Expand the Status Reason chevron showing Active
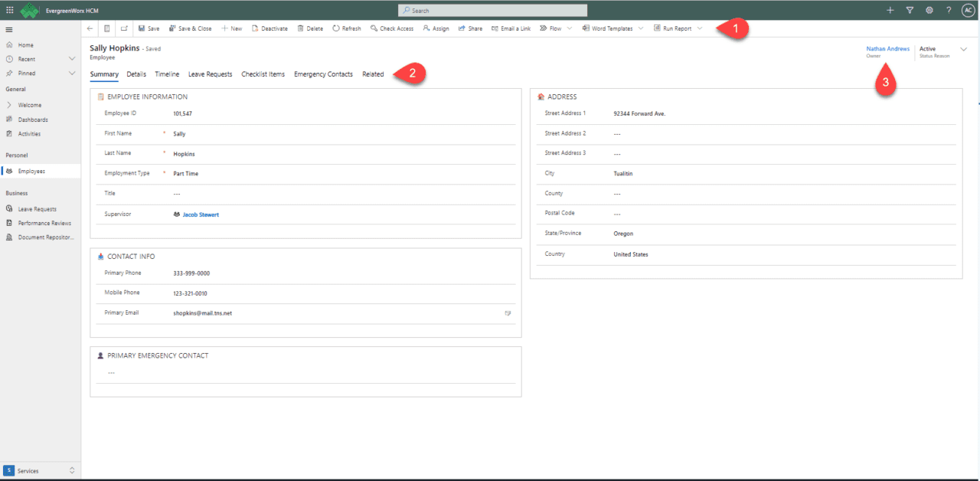The image size is (980, 481). (x=965, y=49)
